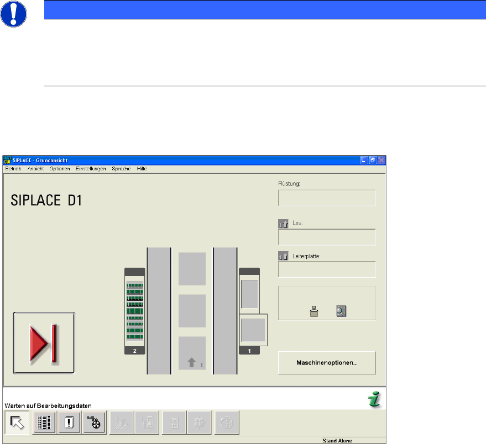
Task: Click the tray unit overlapping feeder table 1
Action: coord(253,330)
